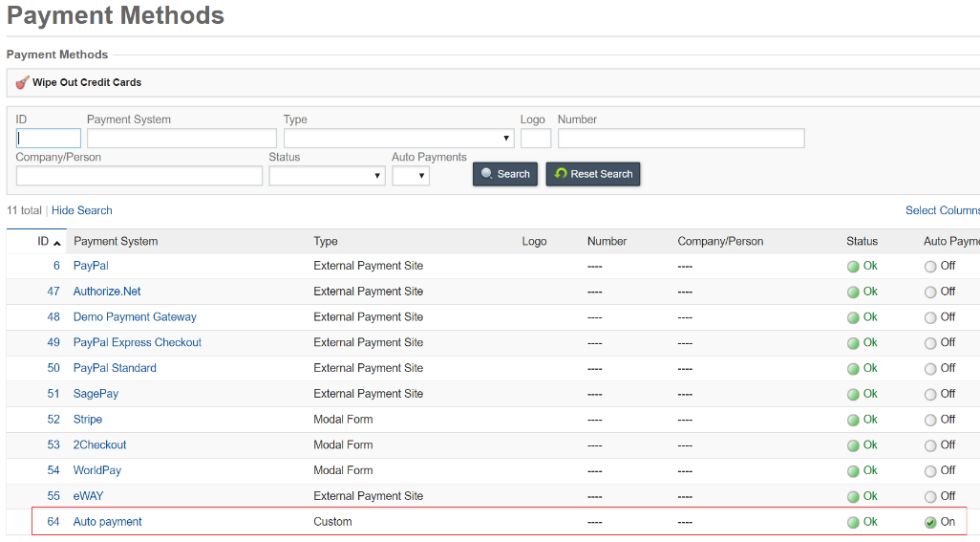Focus the Payment System search field

point(181,139)
